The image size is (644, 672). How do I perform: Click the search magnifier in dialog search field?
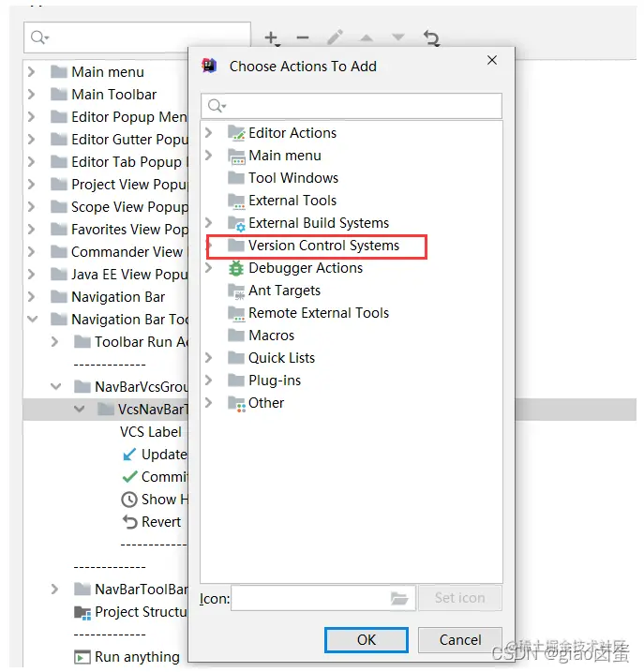coord(217,105)
